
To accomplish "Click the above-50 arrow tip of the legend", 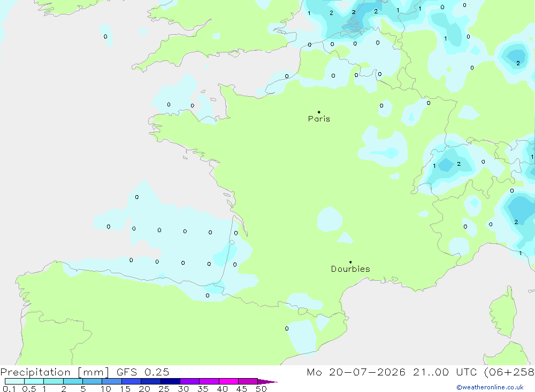I will point(268,382).
